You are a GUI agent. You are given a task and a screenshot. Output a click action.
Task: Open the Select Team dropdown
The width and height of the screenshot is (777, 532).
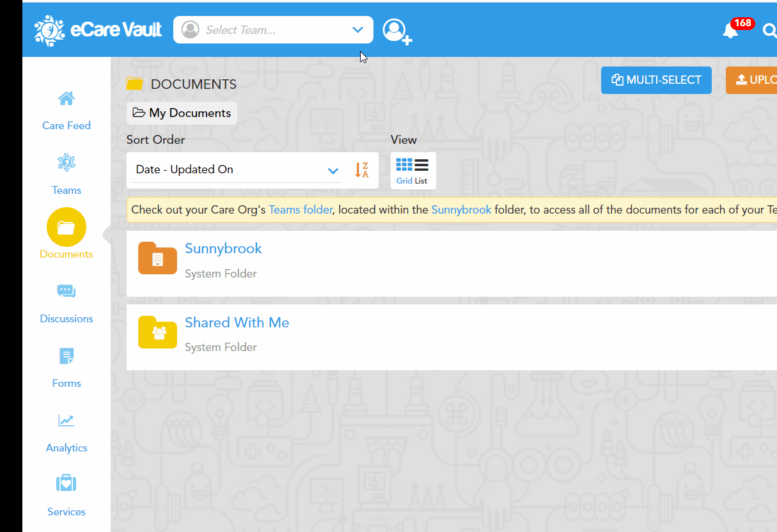(x=273, y=30)
